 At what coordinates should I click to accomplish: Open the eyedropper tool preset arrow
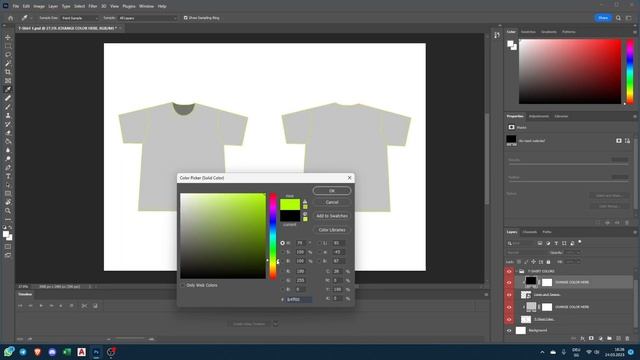pyautogui.click(x=31, y=18)
